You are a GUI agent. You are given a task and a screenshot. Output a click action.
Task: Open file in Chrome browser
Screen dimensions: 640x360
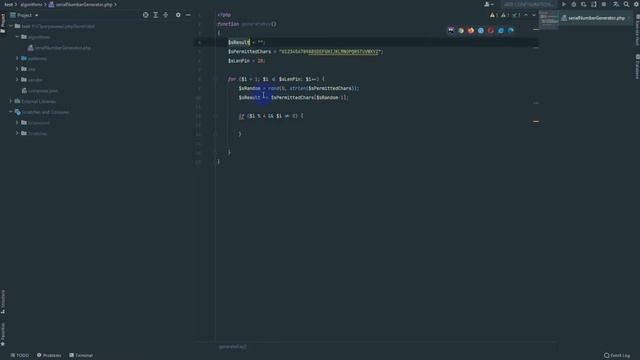[x=461, y=30]
